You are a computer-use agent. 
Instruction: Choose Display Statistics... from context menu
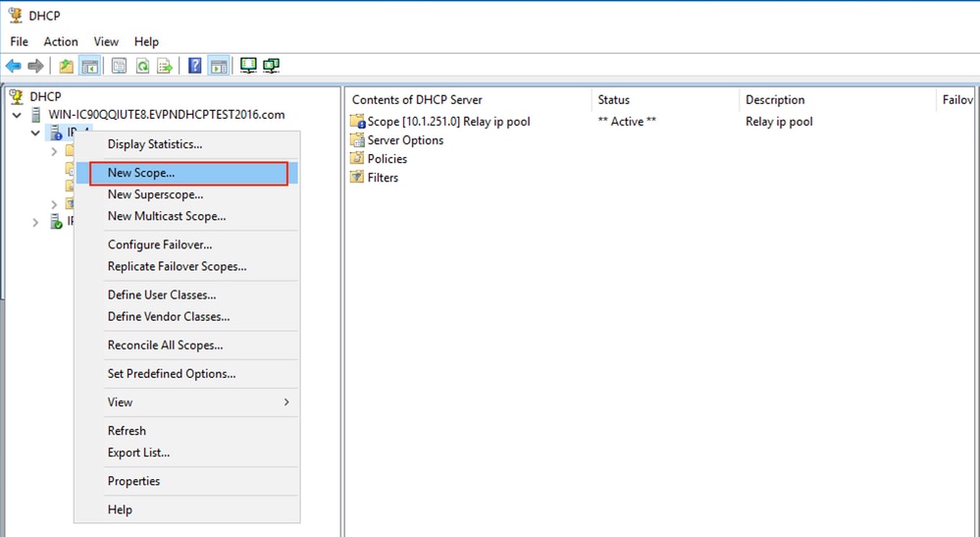[186, 144]
